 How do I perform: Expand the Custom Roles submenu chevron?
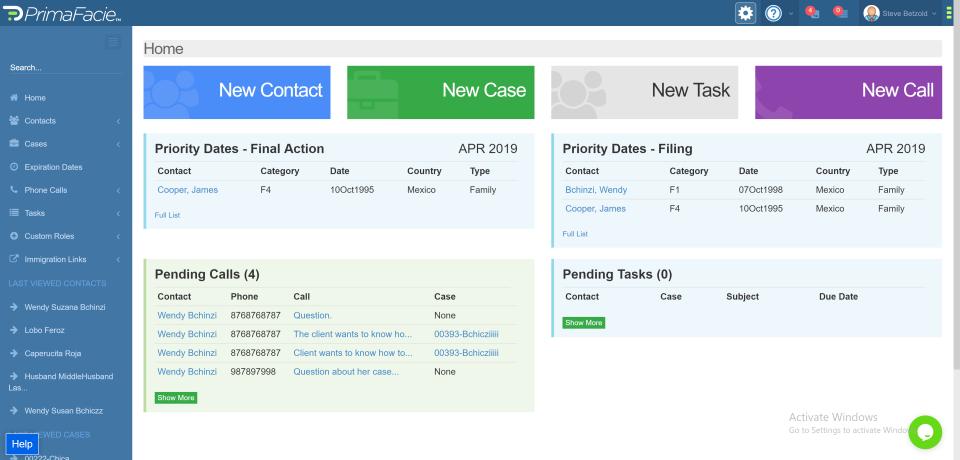click(x=118, y=236)
